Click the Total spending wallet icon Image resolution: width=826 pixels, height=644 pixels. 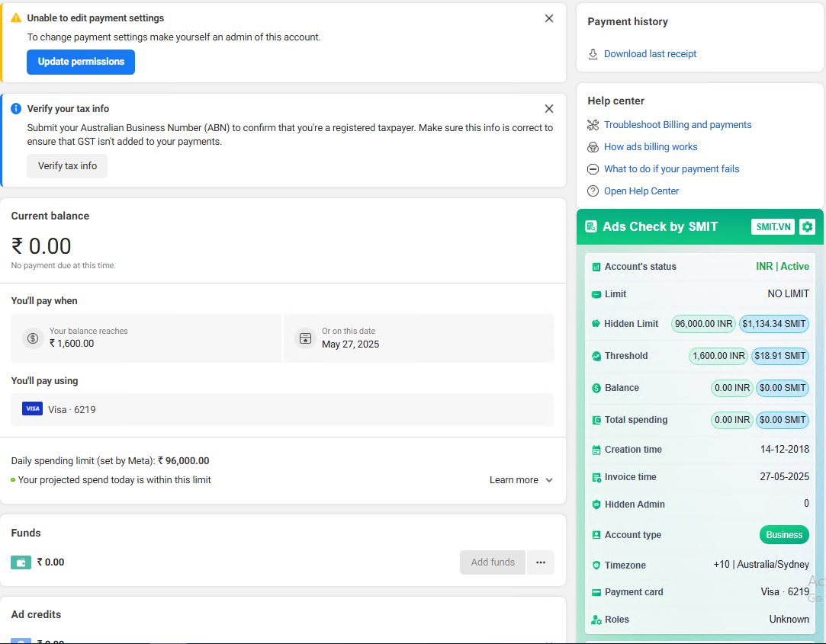[x=596, y=420]
